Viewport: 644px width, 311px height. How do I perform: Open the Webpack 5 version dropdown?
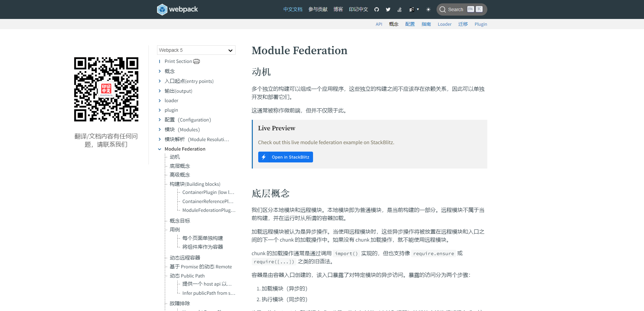(196, 50)
